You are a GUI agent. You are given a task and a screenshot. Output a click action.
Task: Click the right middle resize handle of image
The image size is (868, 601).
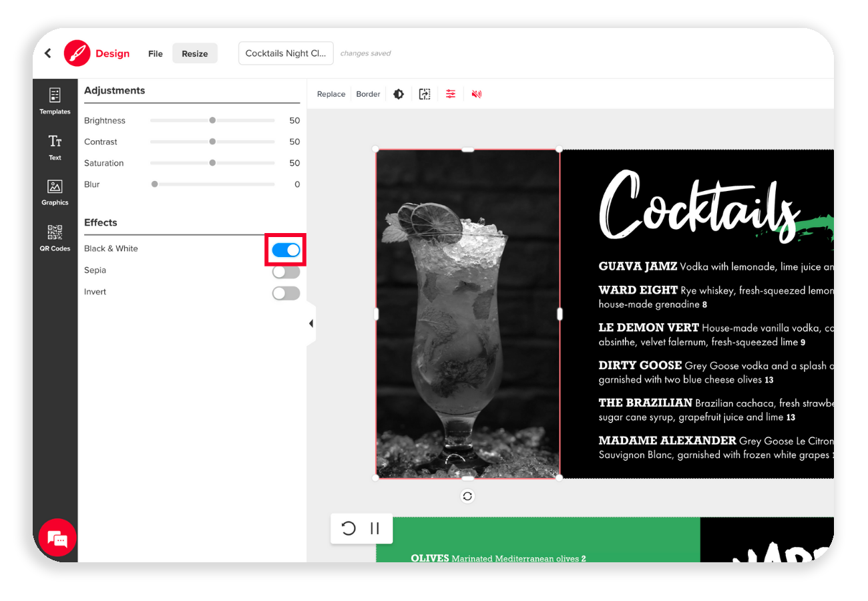560,314
